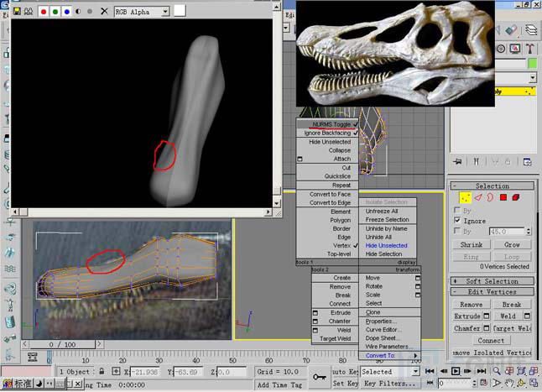Image resolution: width=542 pixels, height=392 pixels.
Task: Click the object color green swatch
Action: point(532,64)
